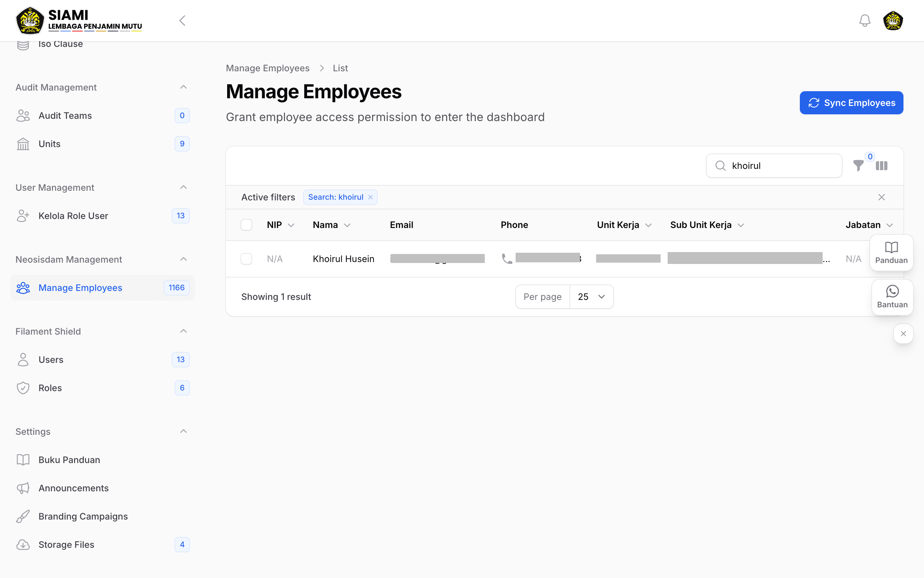Click Manage Employees breadcrumb link
The image size is (924, 578).
coord(267,68)
